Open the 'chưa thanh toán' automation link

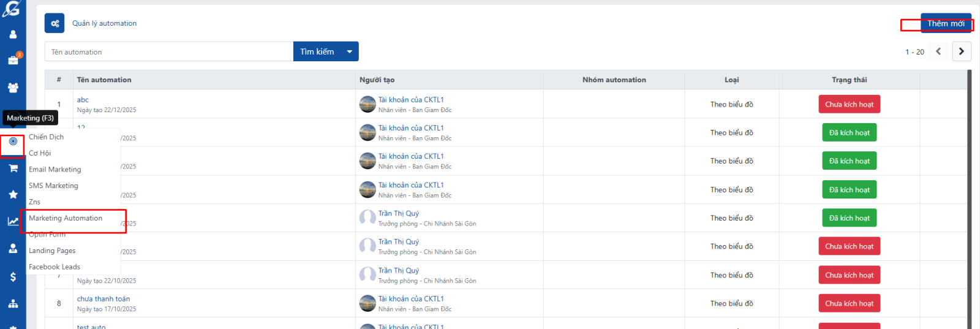[x=104, y=299]
